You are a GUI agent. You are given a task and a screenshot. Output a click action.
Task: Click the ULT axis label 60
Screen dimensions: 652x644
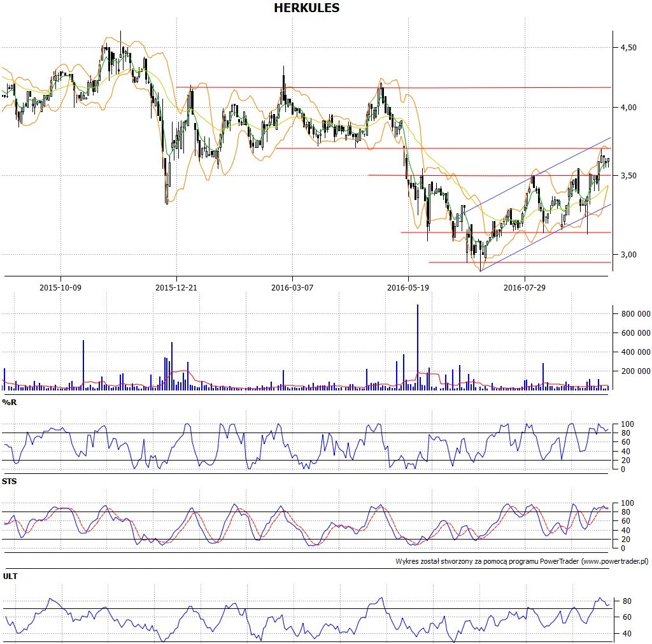(627, 617)
